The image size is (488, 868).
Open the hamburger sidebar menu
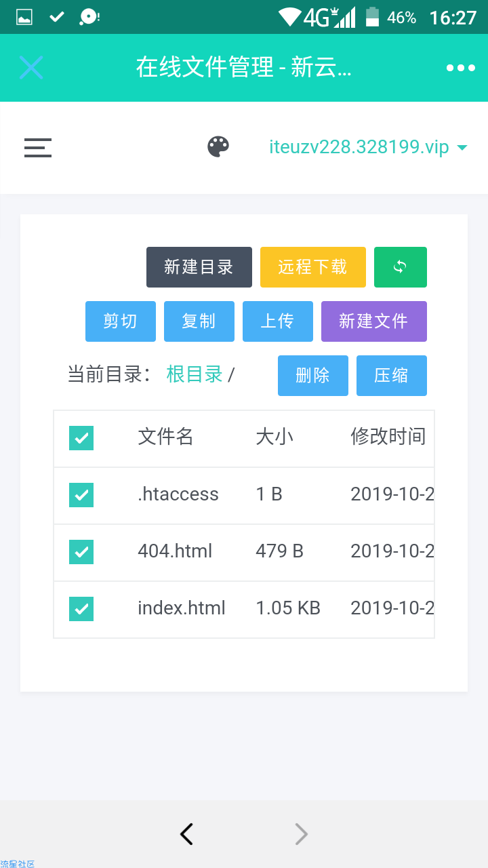tap(38, 148)
